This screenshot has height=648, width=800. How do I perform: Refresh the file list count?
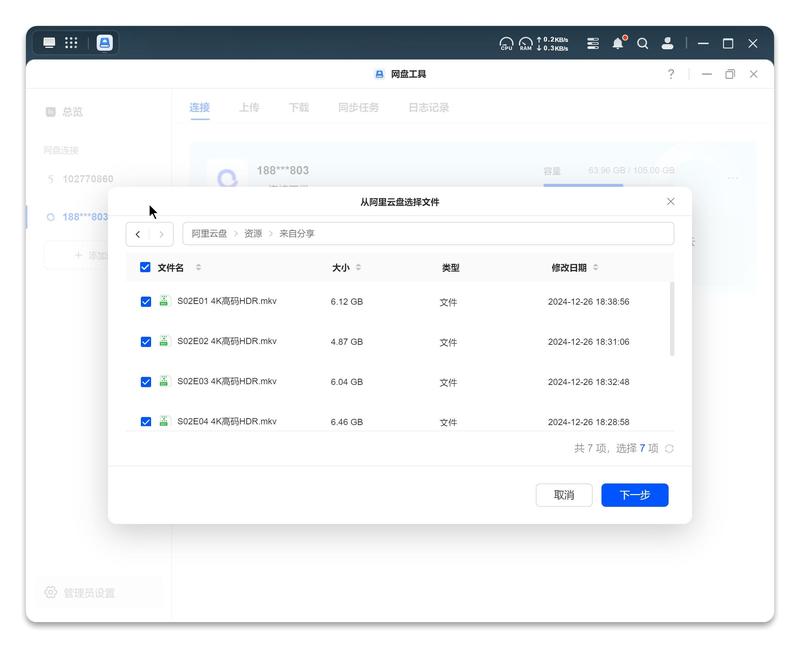tap(669, 448)
